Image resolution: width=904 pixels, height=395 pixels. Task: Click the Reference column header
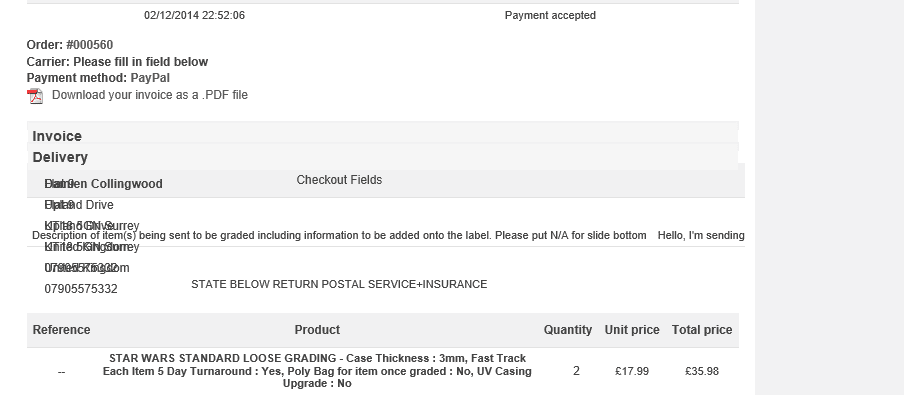(x=61, y=330)
